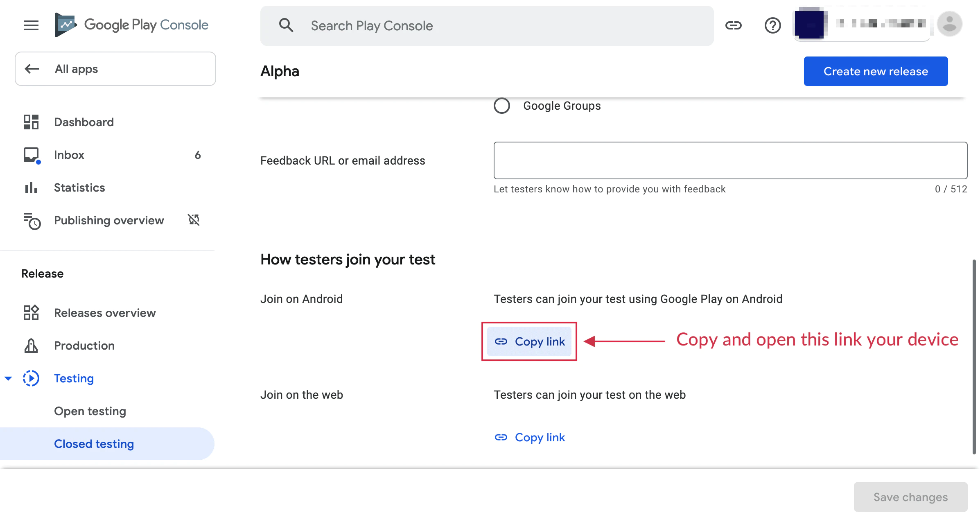Viewport: 980px width, 524px height.
Task: Open the account switcher dropdown
Action: click(x=862, y=25)
